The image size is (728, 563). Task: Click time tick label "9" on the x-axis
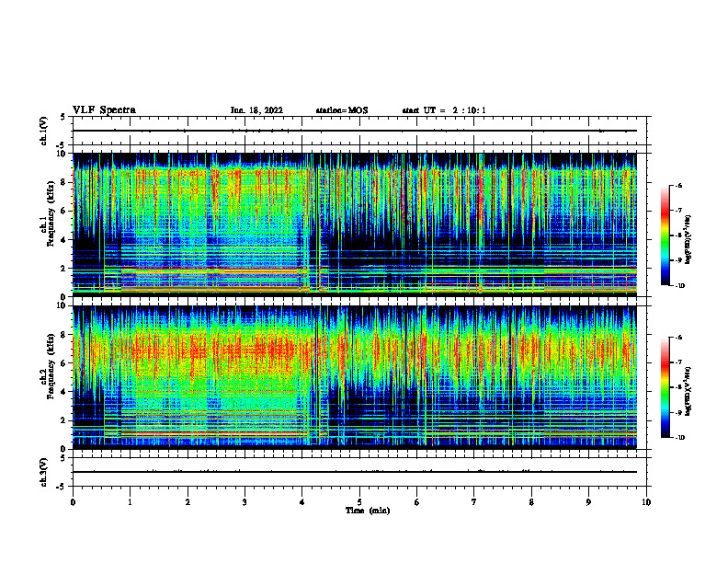[588, 502]
